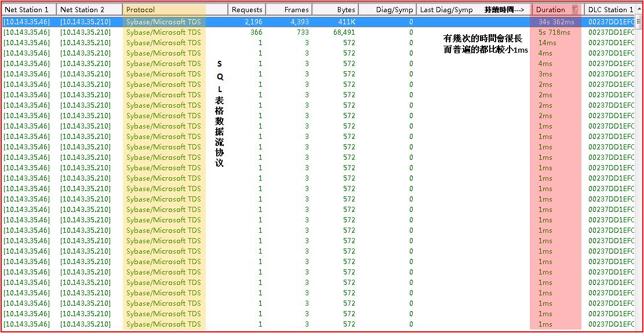The image size is (644, 333).
Task: Select the Frames cell showing 733
Action: [303, 32]
